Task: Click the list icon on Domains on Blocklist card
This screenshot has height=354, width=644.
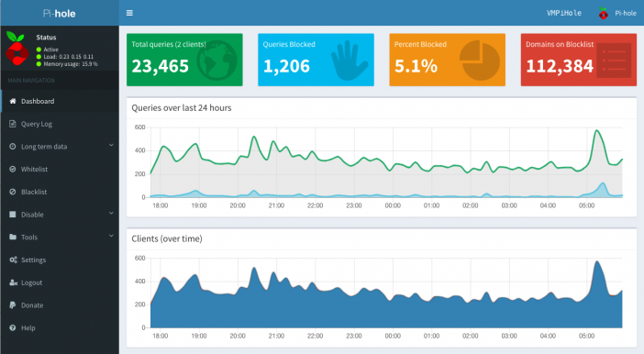Action: coord(614,61)
